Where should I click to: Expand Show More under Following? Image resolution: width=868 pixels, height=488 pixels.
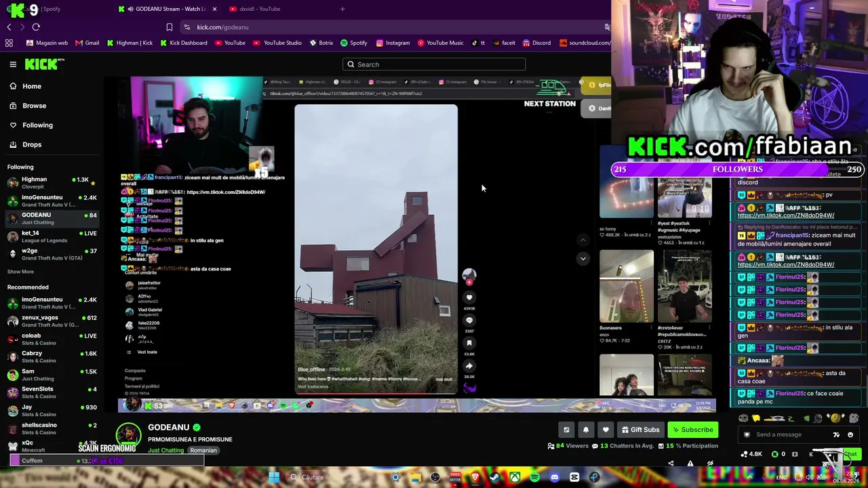20,272
